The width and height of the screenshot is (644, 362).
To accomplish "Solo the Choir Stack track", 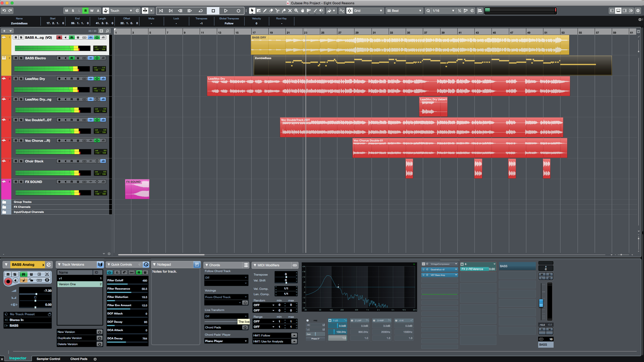I will pos(21,161).
